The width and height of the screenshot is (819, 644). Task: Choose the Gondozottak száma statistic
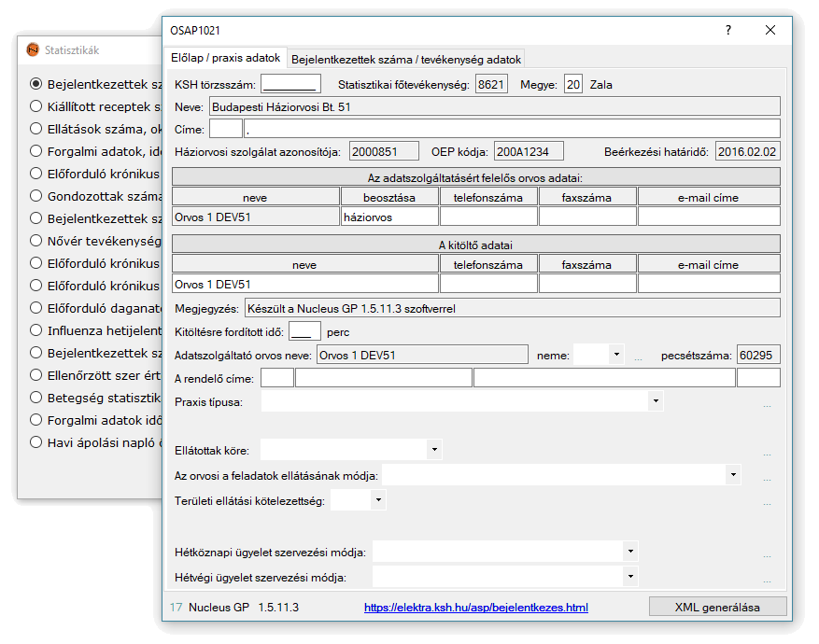(x=35, y=196)
